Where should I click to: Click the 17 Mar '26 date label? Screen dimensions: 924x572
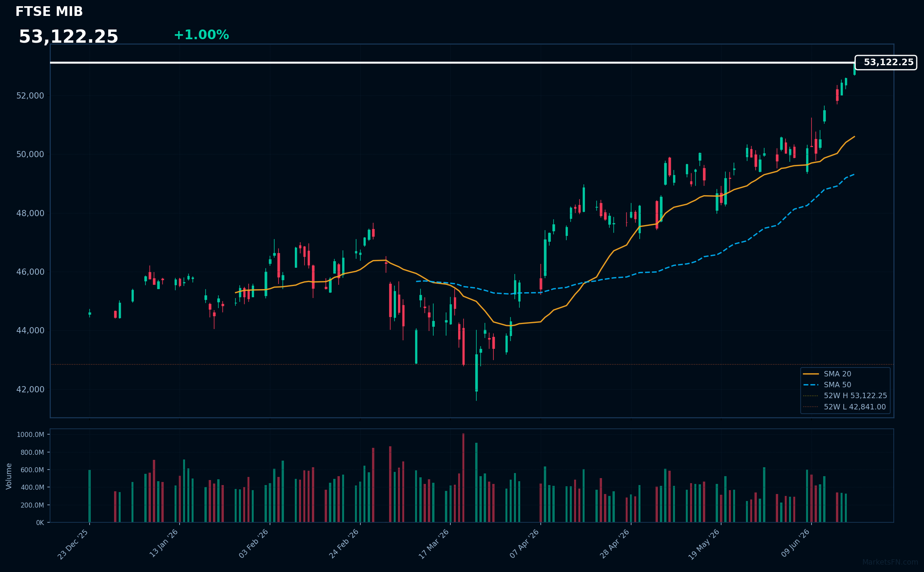(x=434, y=544)
